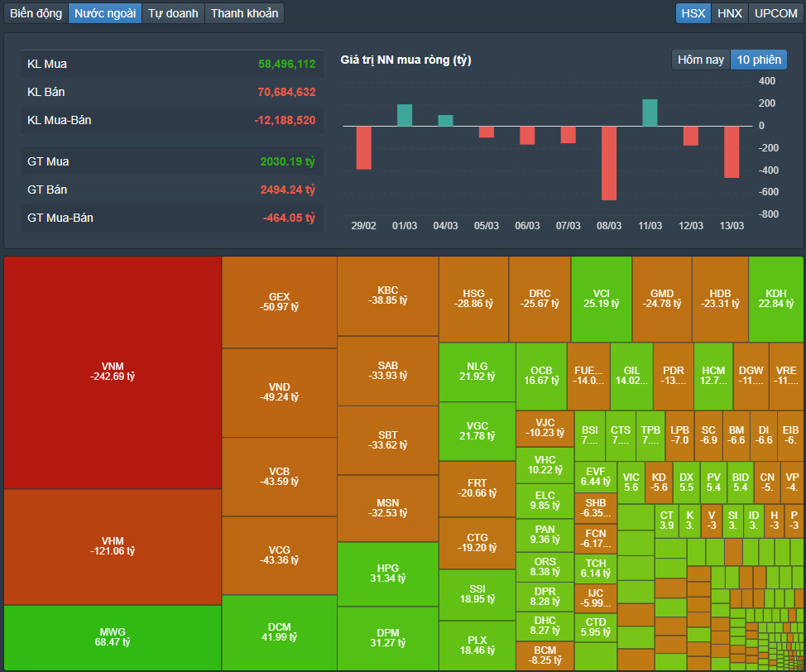Screen dimensions: 806x672
Task: Select the 10 phiên chart range
Action: pos(759,60)
